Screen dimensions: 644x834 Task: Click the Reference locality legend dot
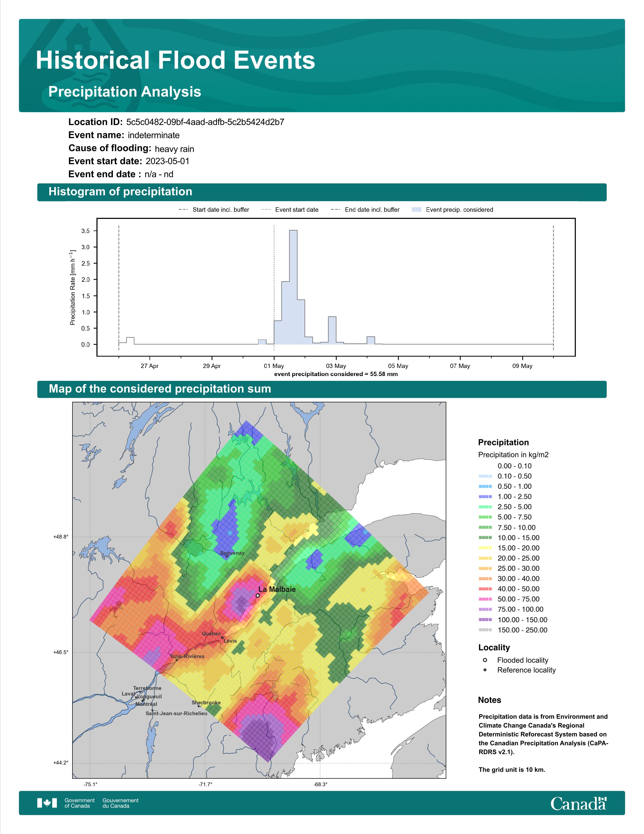[485, 670]
